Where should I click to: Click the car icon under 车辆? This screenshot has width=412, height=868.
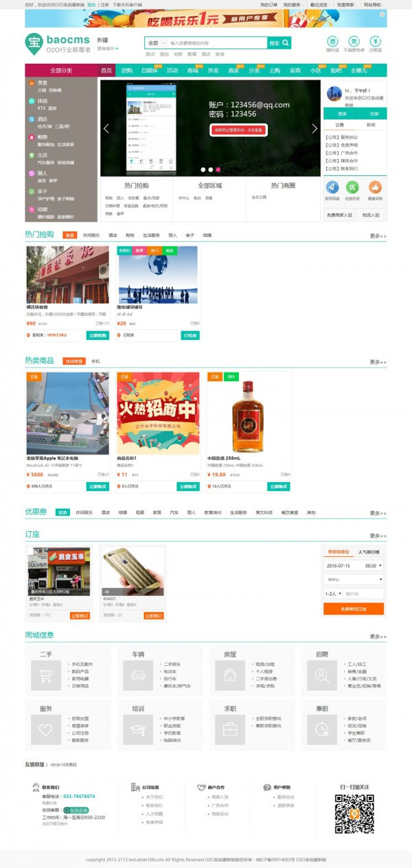tap(138, 675)
